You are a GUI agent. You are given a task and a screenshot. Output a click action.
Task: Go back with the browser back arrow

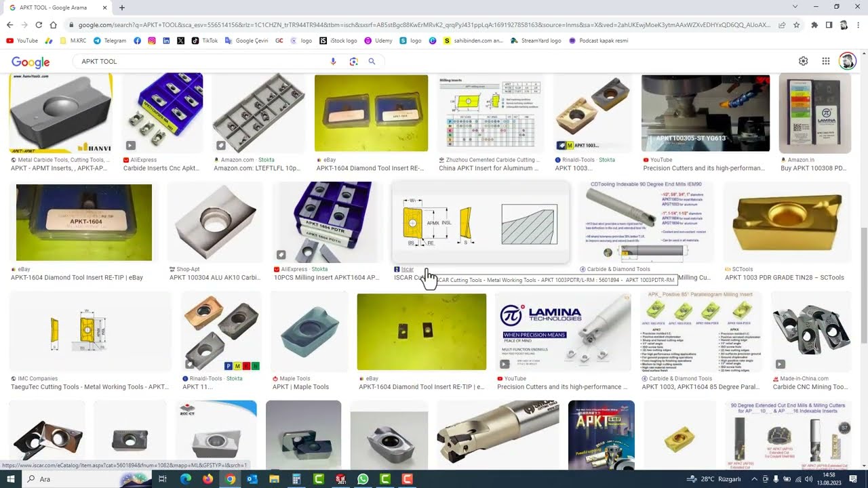[x=9, y=25]
